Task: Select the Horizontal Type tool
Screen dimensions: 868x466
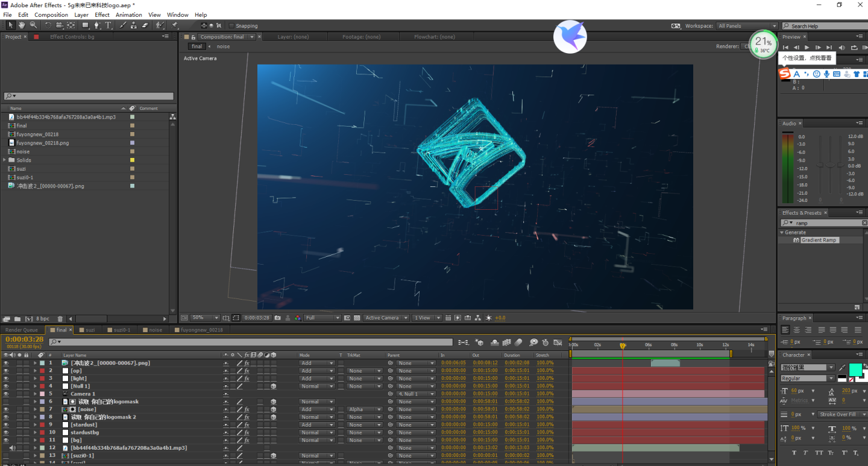Action: coord(108,25)
